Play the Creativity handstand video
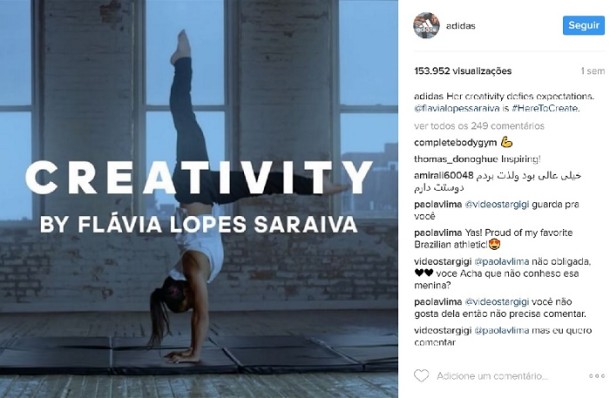The height and width of the screenshot is (398, 610). pos(199,199)
